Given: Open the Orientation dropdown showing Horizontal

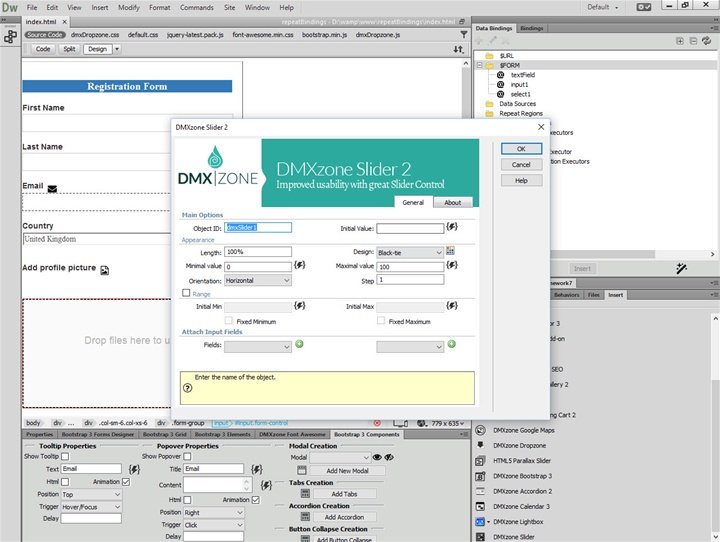Looking at the screenshot, I should coord(258,281).
